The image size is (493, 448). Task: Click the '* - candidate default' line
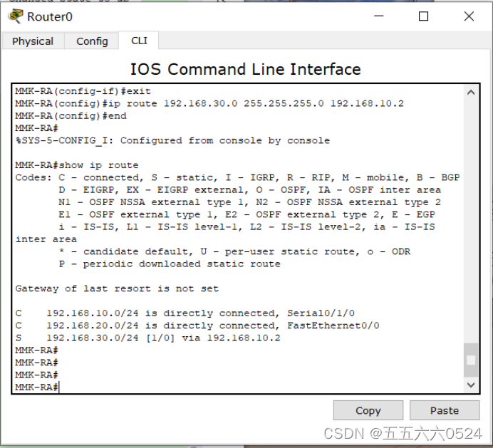click(x=234, y=251)
